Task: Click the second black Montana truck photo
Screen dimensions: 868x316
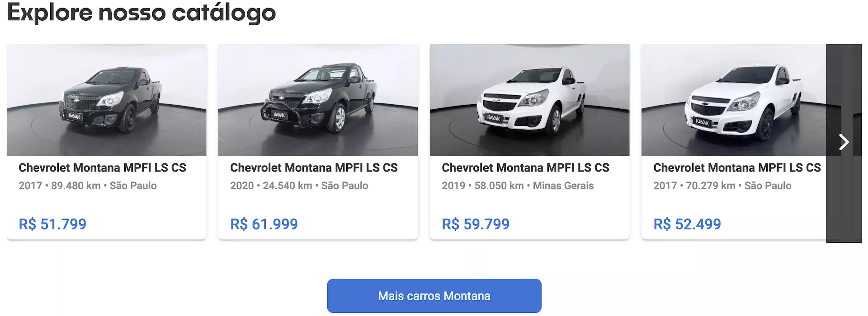Action: tap(318, 100)
